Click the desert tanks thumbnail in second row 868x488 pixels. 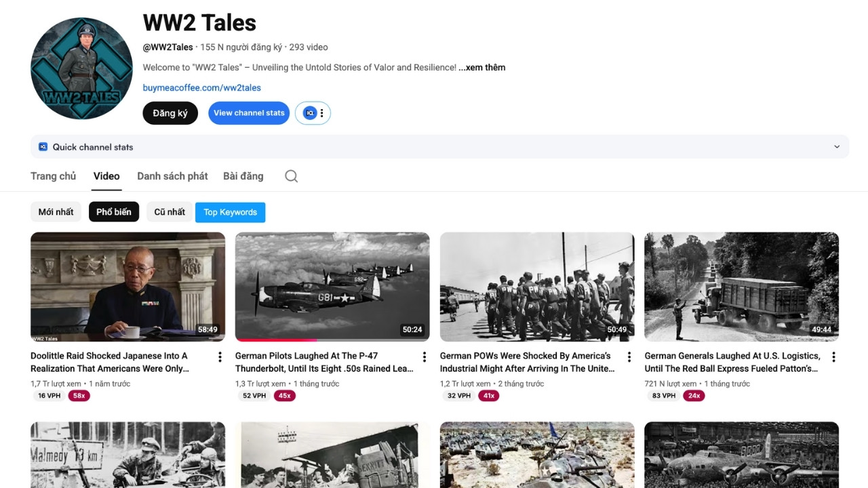(x=537, y=455)
